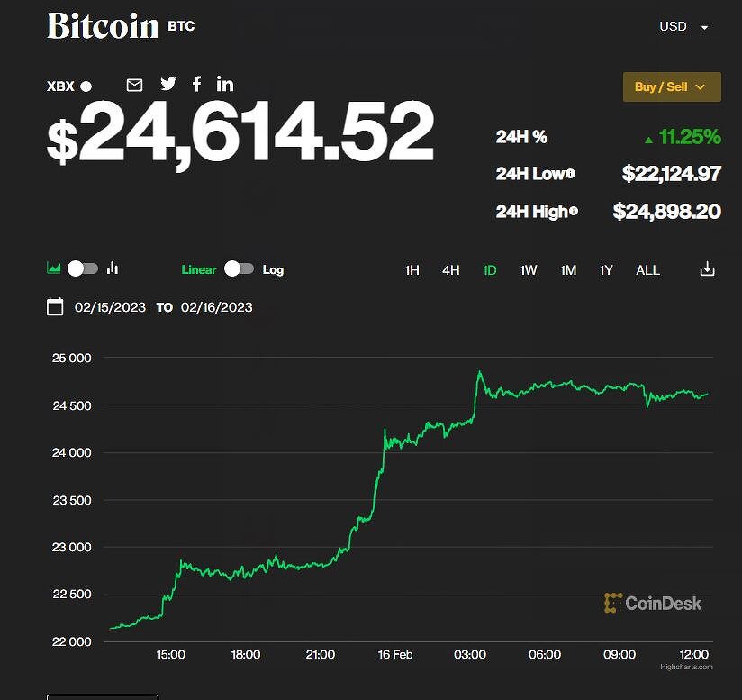The height and width of the screenshot is (700, 742).
Task: Show ALL time price history
Action: tap(647, 270)
